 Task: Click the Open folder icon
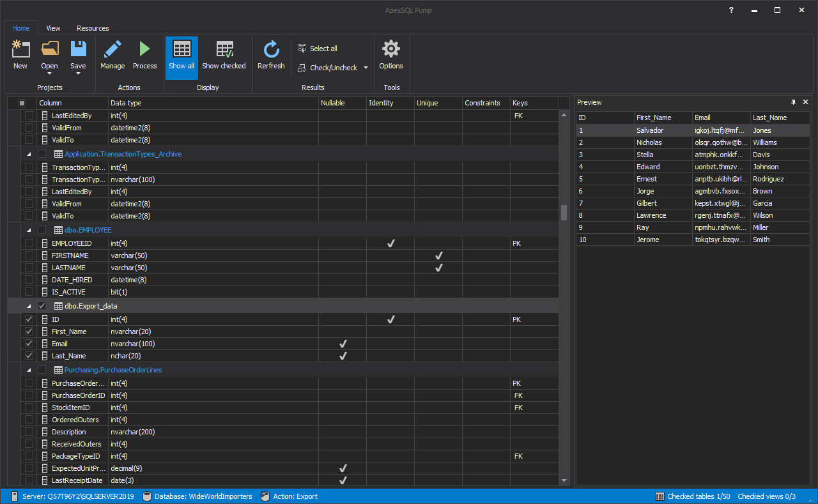tap(49, 49)
